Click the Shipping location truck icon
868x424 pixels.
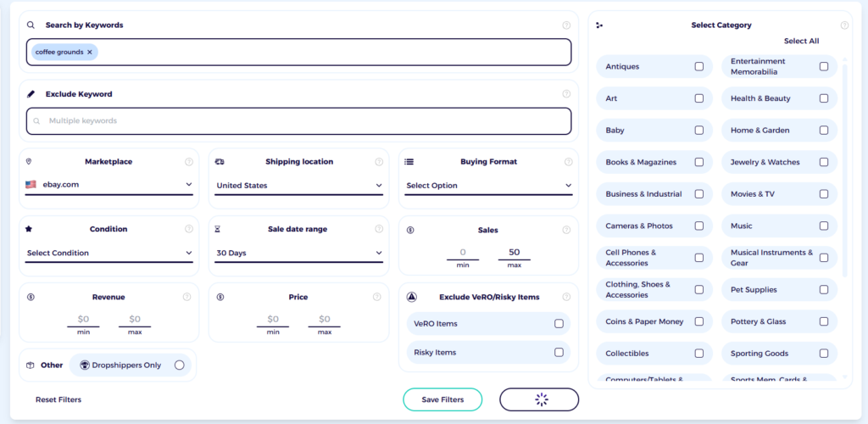[220, 162]
